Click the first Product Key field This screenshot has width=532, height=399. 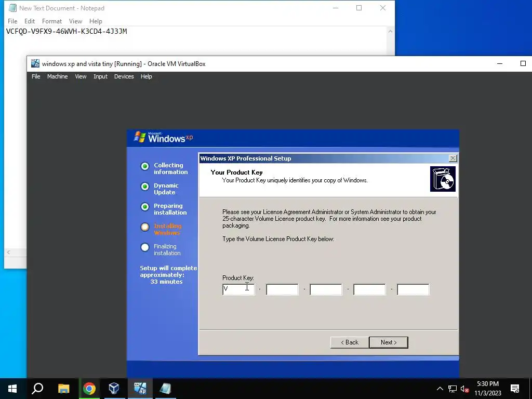click(238, 289)
